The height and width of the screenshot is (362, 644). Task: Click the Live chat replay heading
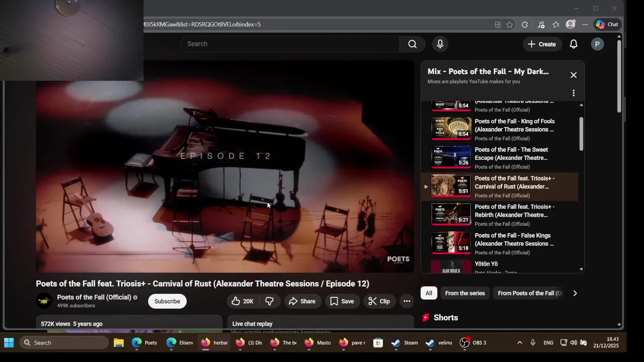(252, 324)
